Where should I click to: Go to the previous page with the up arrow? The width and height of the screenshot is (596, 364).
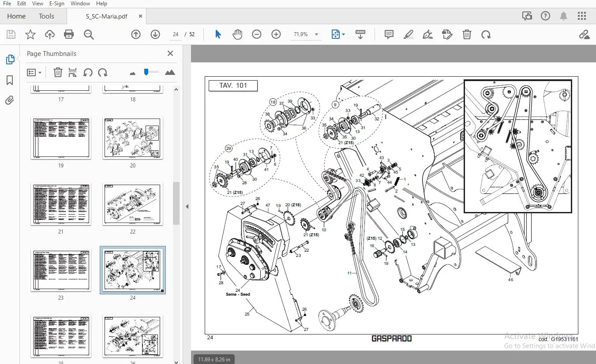[136, 34]
